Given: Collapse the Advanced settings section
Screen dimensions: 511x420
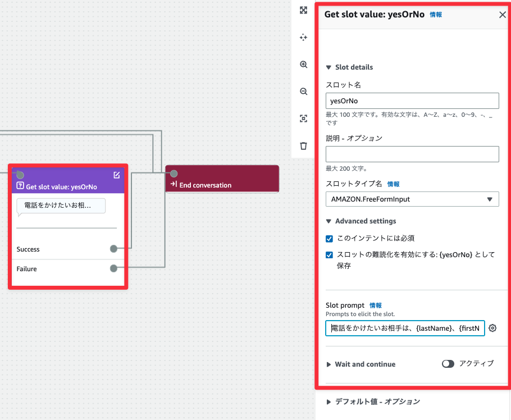Looking at the screenshot, I should tap(328, 221).
